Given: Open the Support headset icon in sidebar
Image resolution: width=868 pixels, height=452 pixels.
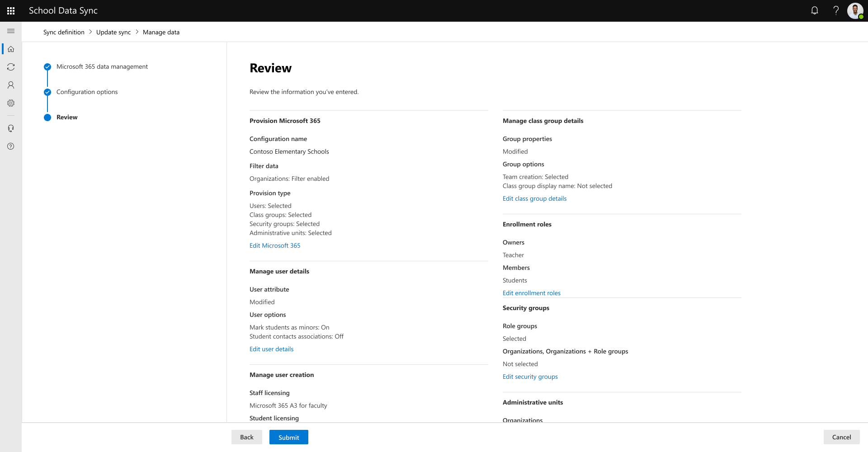Looking at the screenshot, I should tap(11, 128).
